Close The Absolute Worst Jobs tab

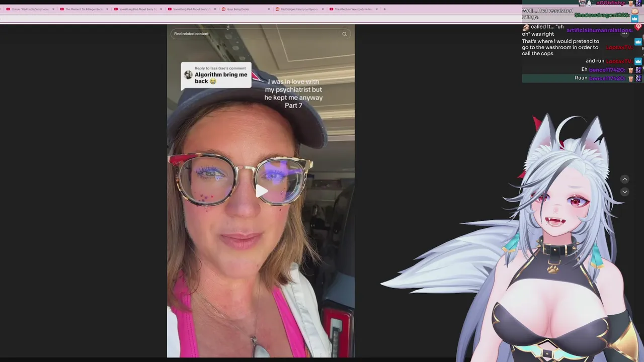pos(377,9)
